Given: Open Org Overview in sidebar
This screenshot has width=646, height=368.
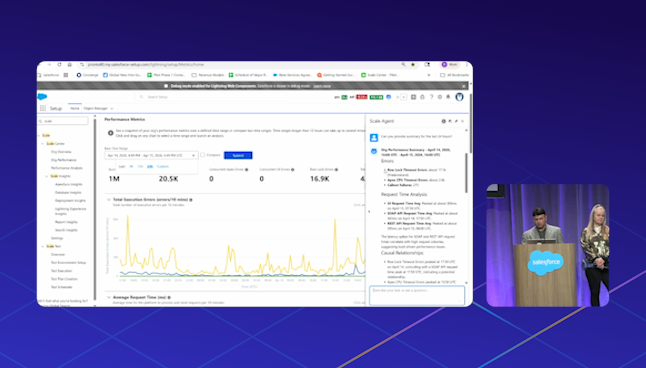Looking at the screenshot, I should tap(61, 152).
